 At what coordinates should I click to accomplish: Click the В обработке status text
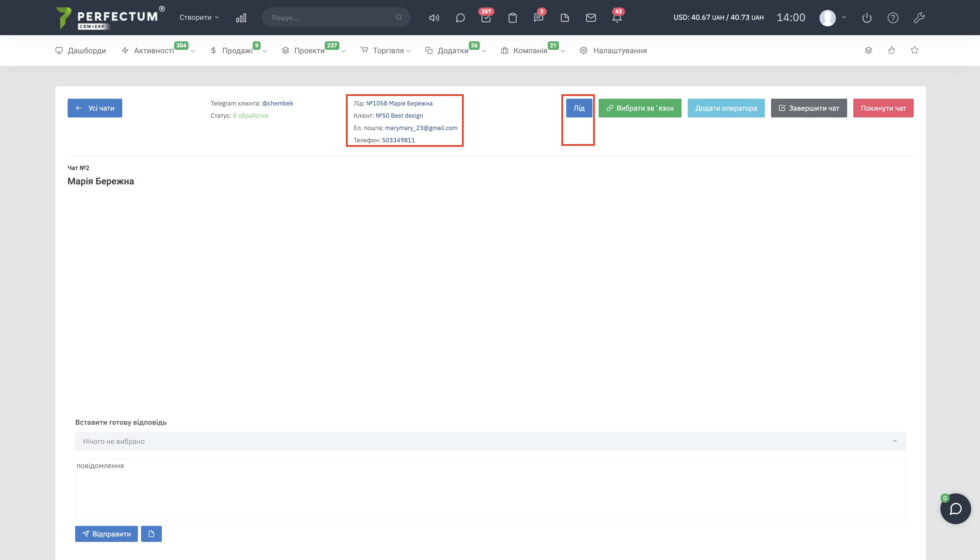click(250, 115)
